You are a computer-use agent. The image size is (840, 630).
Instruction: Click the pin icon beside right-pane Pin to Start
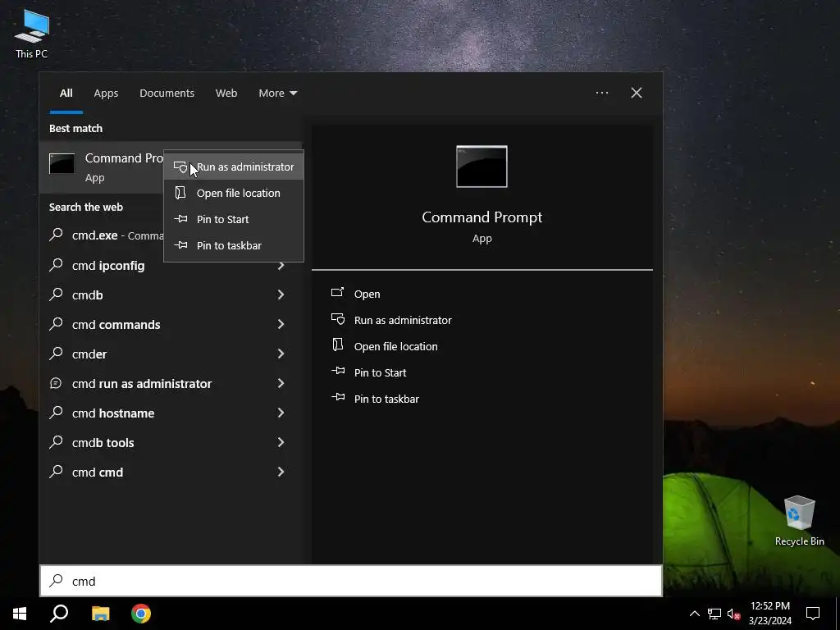tap(338, 371)
